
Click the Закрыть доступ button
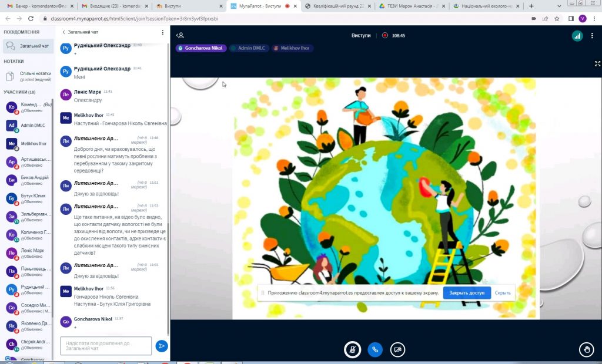467,292
